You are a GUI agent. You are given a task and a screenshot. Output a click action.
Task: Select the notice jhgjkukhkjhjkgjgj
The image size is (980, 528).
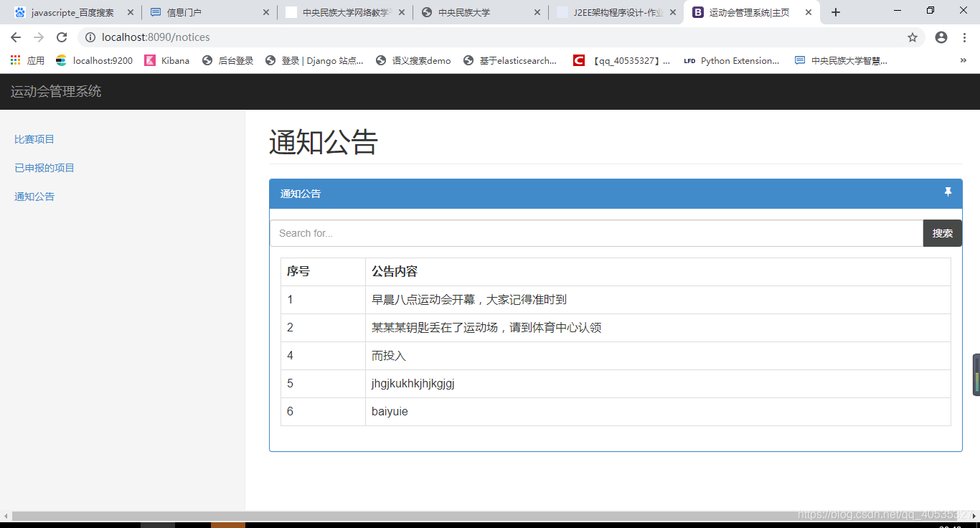pos(413,383)
